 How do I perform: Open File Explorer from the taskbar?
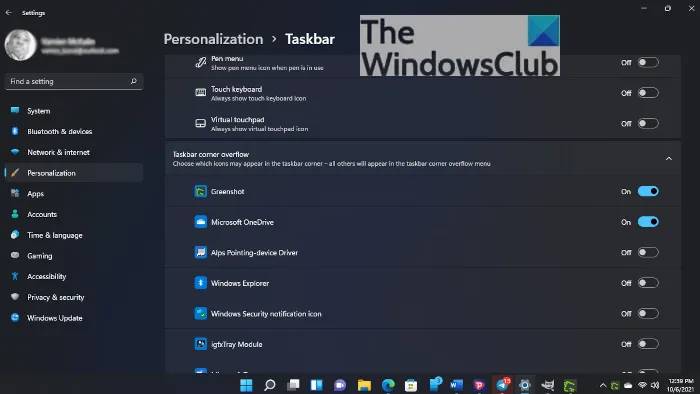[x=364, y=385]
